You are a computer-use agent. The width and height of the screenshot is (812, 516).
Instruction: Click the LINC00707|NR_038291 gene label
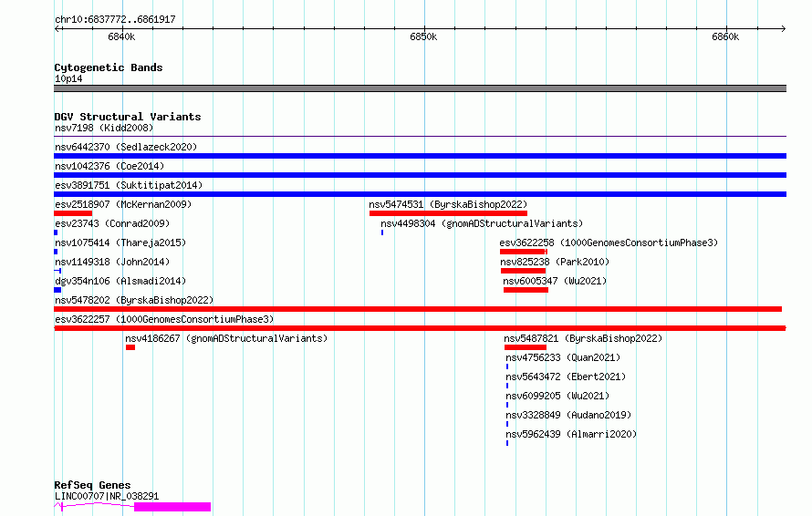tap(107, 496)
